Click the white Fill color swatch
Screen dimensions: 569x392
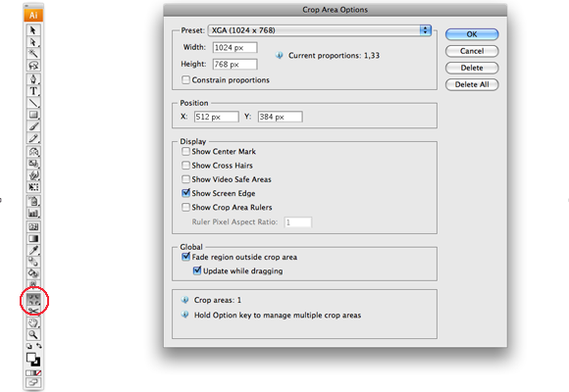pyautogui.click(x=30, y=358)
